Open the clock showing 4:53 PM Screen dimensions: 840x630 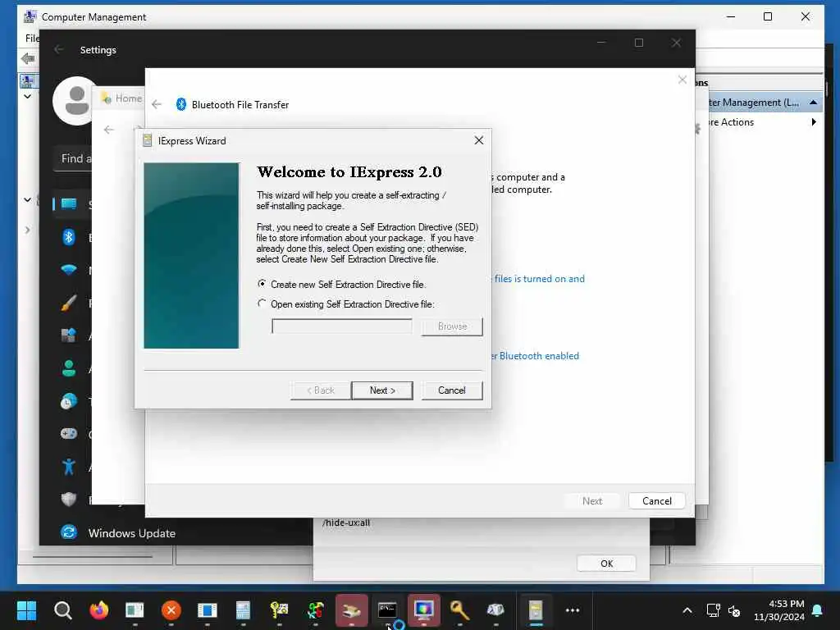779,610
